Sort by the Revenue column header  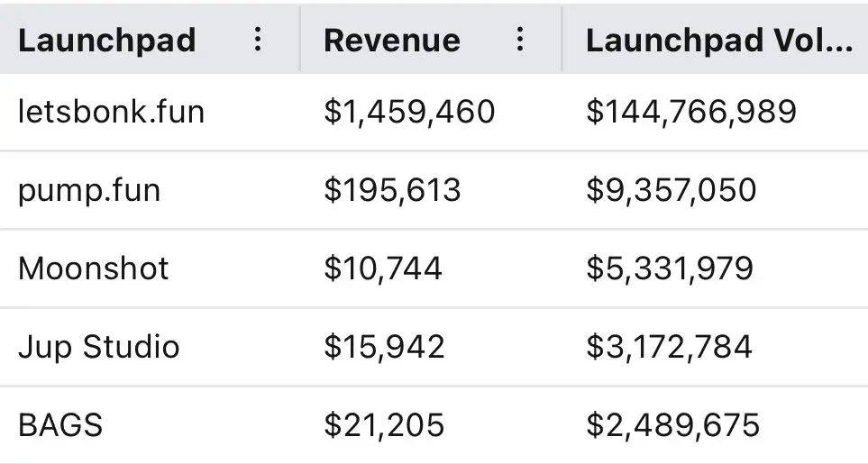point(392,41)
